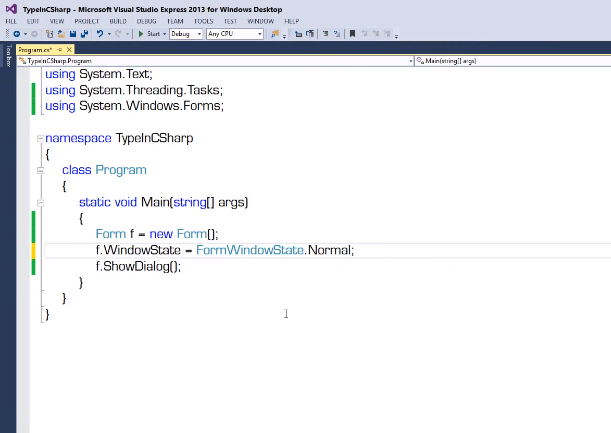Close the Program.cs tab

coord(69,49)
